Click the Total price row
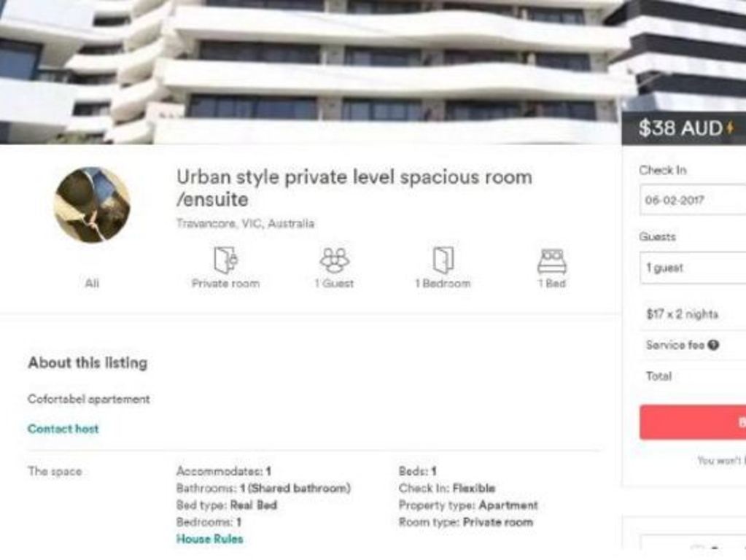Screen dimensions: 746x560 coord(693,376)
